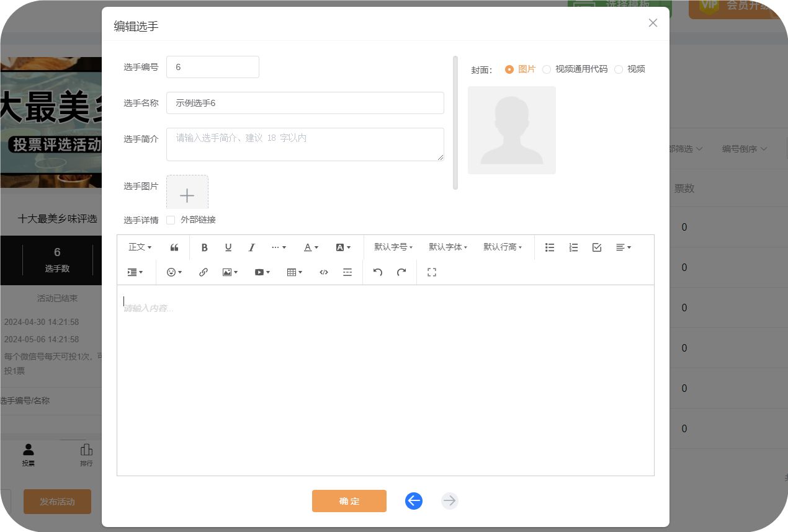Create a bulleted list
788x532 pixels.
click(550, 247)
